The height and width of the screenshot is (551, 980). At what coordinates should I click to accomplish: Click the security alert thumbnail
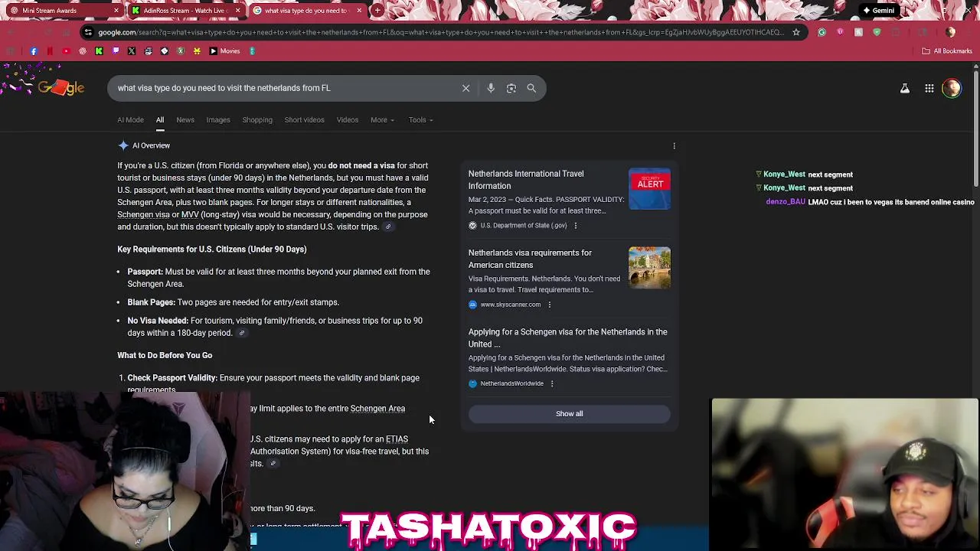click(x=649, y=189)
